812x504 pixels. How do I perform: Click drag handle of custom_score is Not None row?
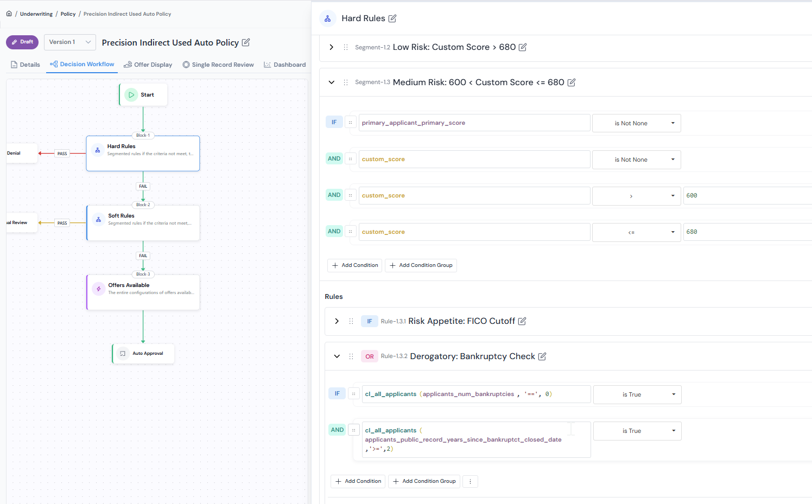(351, 159)
